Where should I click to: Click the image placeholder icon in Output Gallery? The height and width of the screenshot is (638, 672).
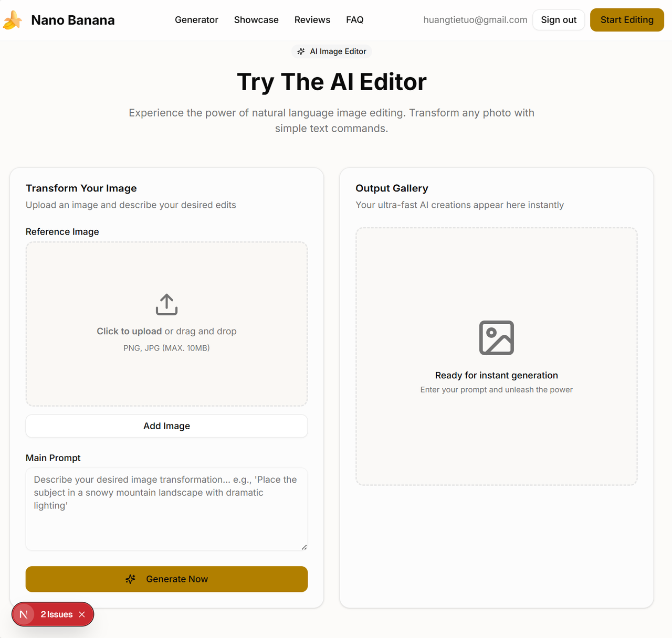496,338
